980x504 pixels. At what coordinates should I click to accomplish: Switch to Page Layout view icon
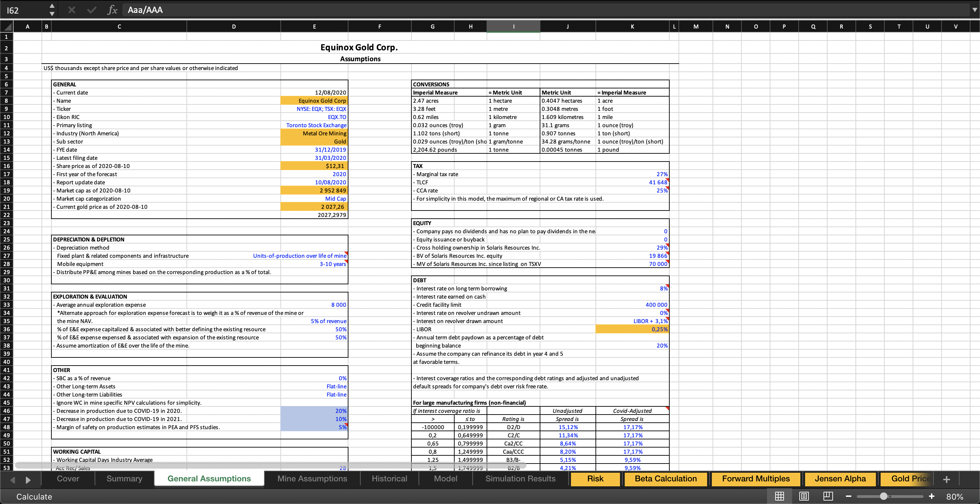[804, 496]
